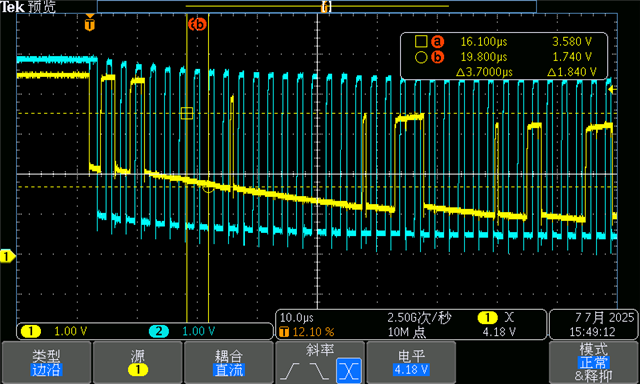Choose the either-edge slope icon
The image size is (640, 384).
[x=349, y=371]
